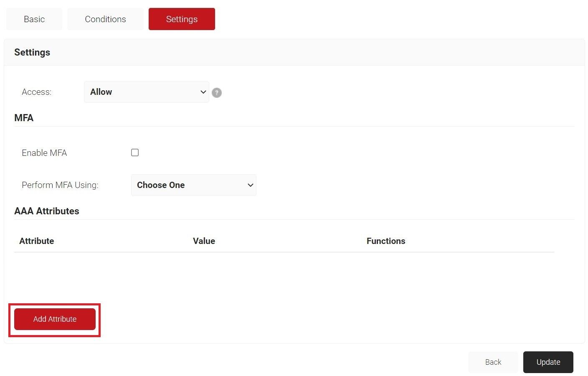Viewport: 588px width, 376px height.
Task: Click the Attribute column header
Action: [x=37, y=241]
